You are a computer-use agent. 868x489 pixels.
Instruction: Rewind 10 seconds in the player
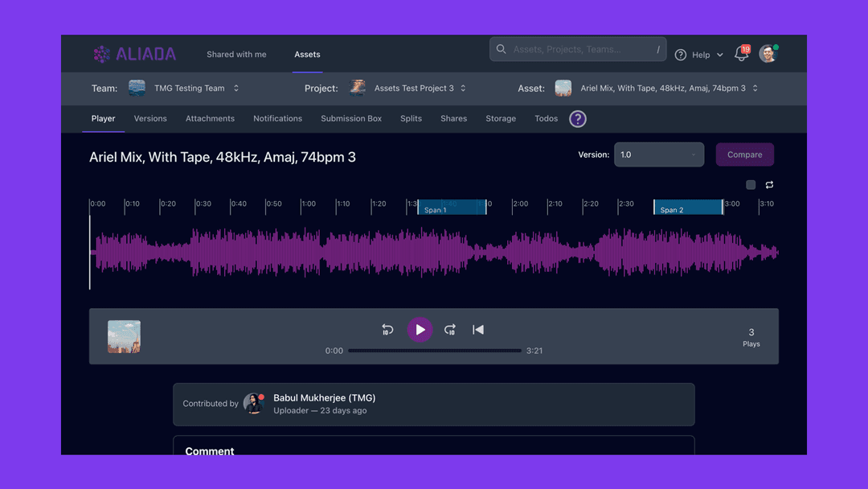coord(387,330)
